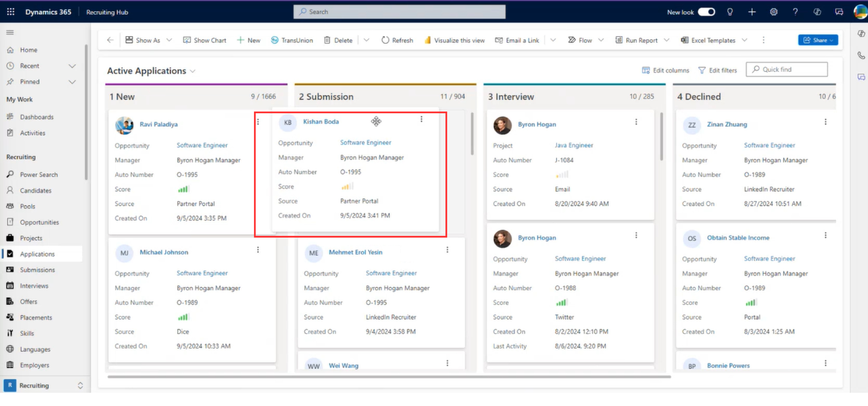Screen dimensions: 868x406
Task: Open the dropdown arrow next to Delete
Action: pyautogui.click(x=366, y=40)
